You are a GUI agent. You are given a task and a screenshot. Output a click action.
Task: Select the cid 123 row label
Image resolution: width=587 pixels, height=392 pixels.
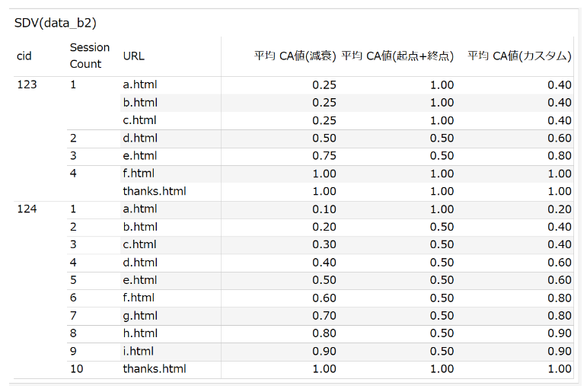[x=27, y=84]
